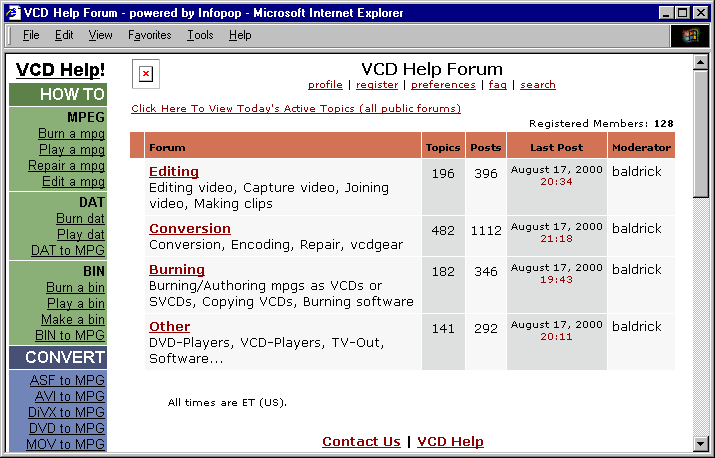Open the Play a bin guide
The height and width of the screenshot is (458, 715).
[x=76, y=303]
